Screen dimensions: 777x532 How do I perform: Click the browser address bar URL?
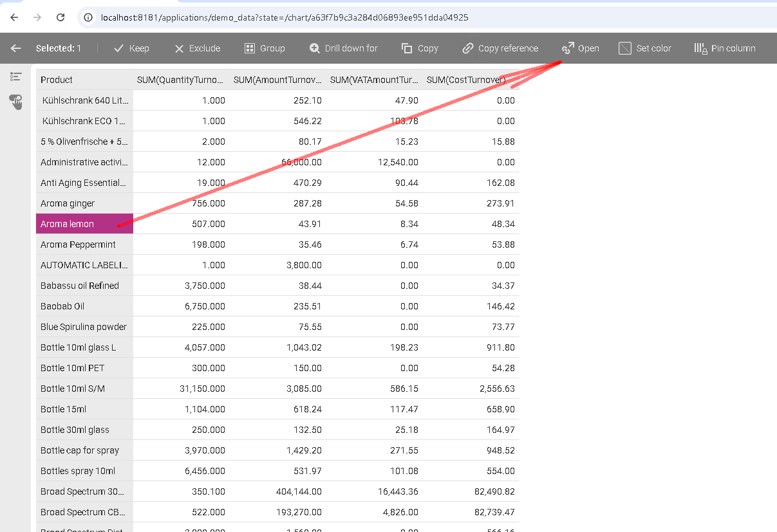pyautogui.click(x=283, y=17)
